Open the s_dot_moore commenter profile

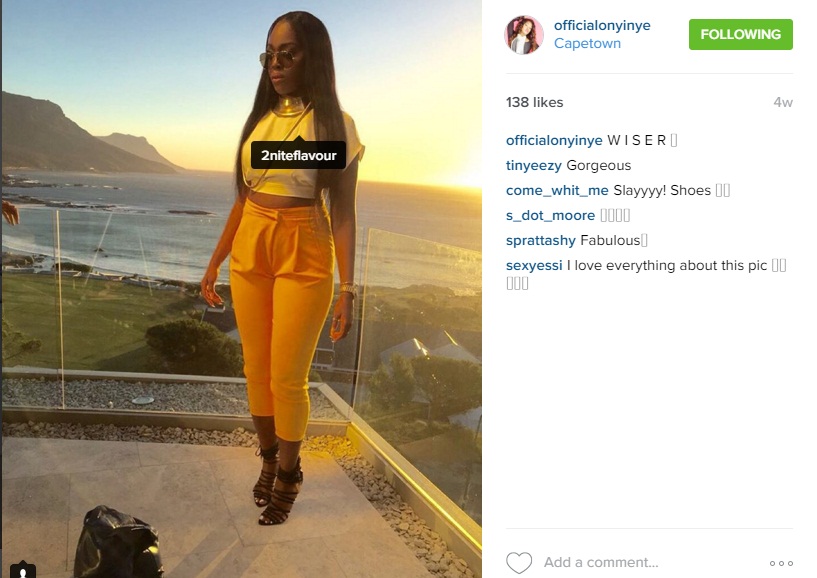550,215
